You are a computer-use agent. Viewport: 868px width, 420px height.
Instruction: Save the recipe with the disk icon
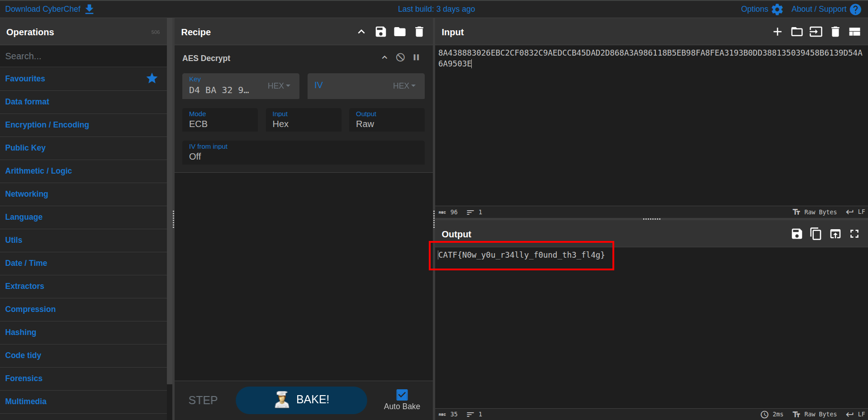(x=381, y=32)
